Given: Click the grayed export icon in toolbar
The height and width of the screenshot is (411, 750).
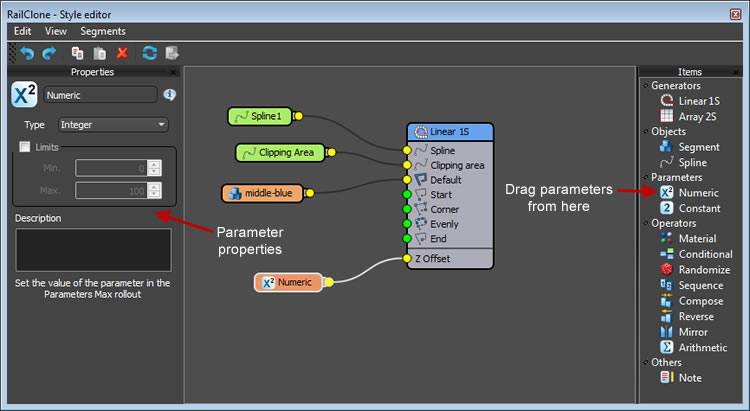Looking at the screenshot, I should (x=172, y=53).
